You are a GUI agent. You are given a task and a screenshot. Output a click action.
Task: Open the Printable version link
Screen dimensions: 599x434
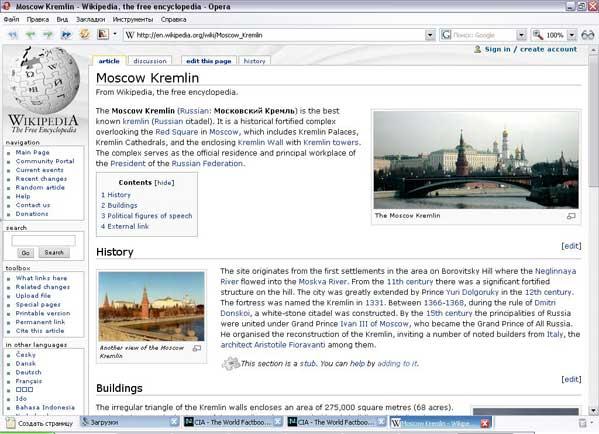pyautogui.click(x=43, y=313)
